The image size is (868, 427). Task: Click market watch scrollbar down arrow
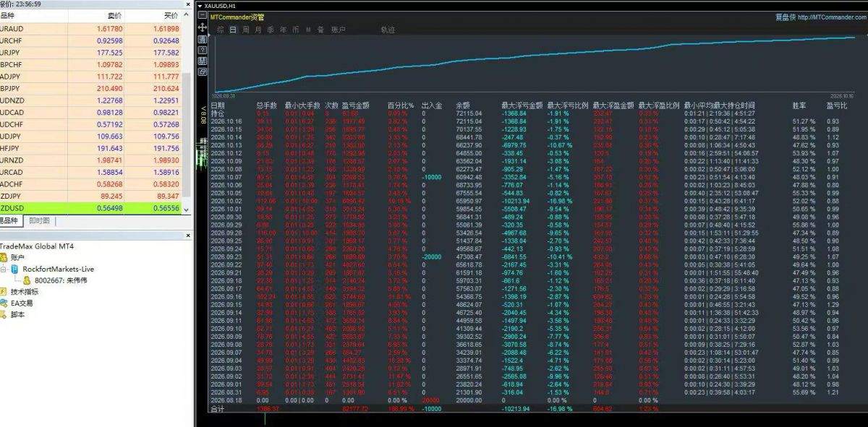point(187,210)
